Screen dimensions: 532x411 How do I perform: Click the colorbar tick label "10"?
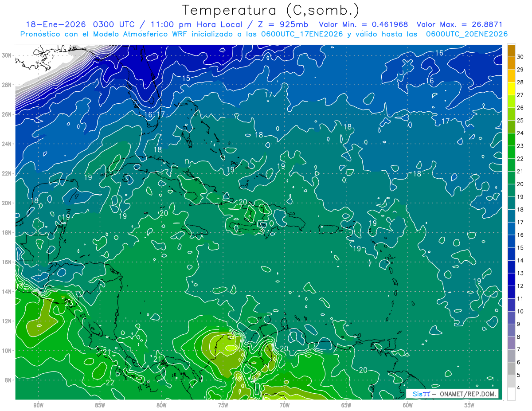pos(520,312)
